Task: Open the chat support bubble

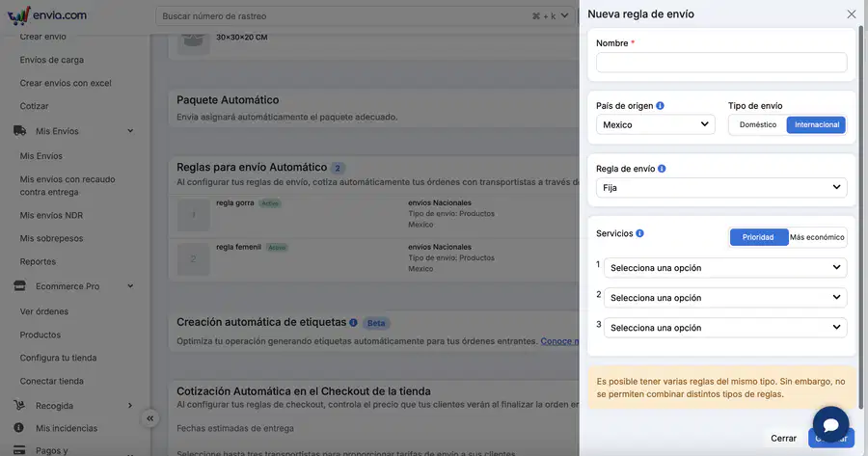Action: coord(831,424)
